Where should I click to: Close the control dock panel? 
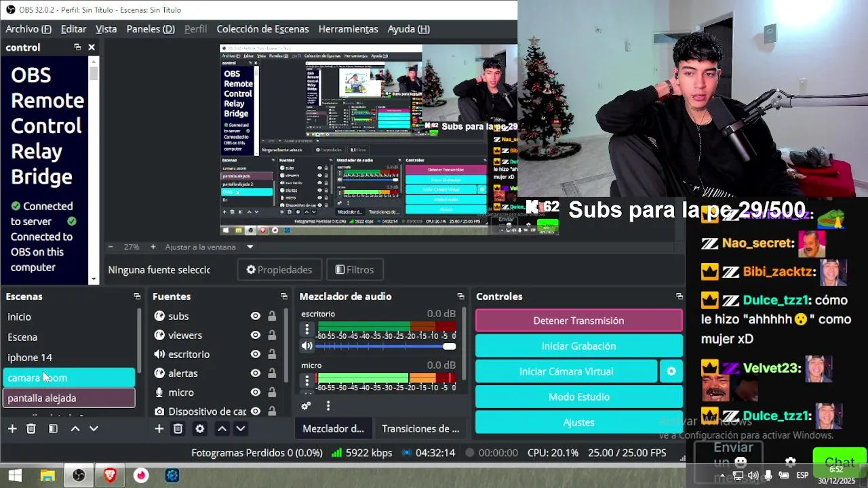[92, 47]
